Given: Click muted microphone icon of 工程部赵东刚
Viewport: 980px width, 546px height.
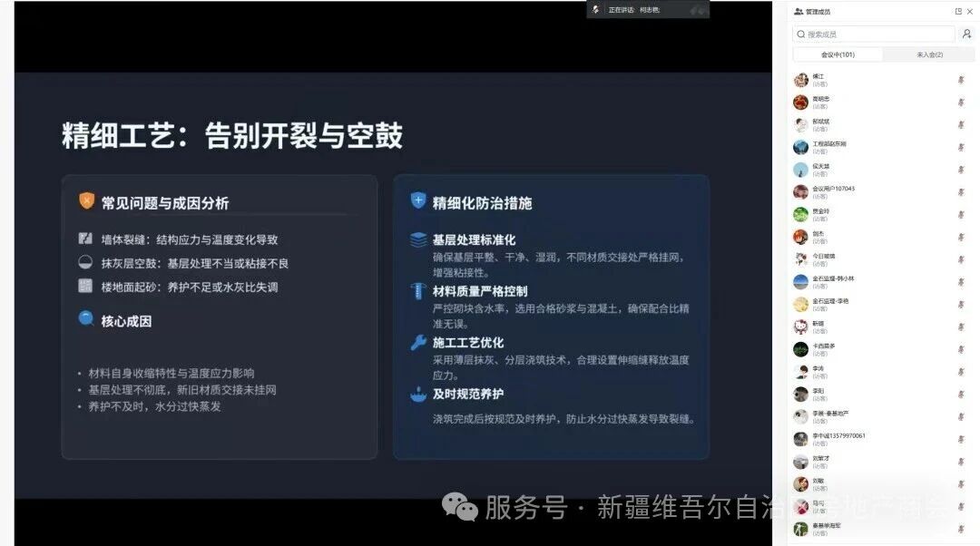Looking at the screenshot, I should [x=961, y=147].
